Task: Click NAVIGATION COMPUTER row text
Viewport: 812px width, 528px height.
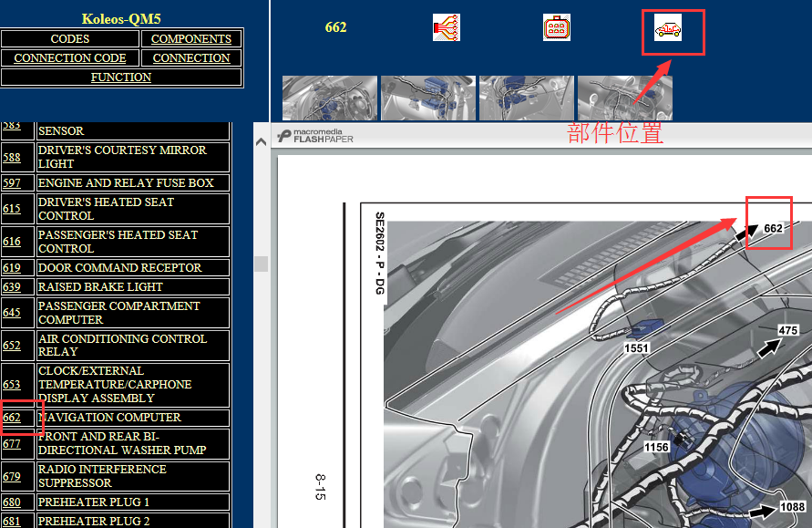Action: coord(109,418)
